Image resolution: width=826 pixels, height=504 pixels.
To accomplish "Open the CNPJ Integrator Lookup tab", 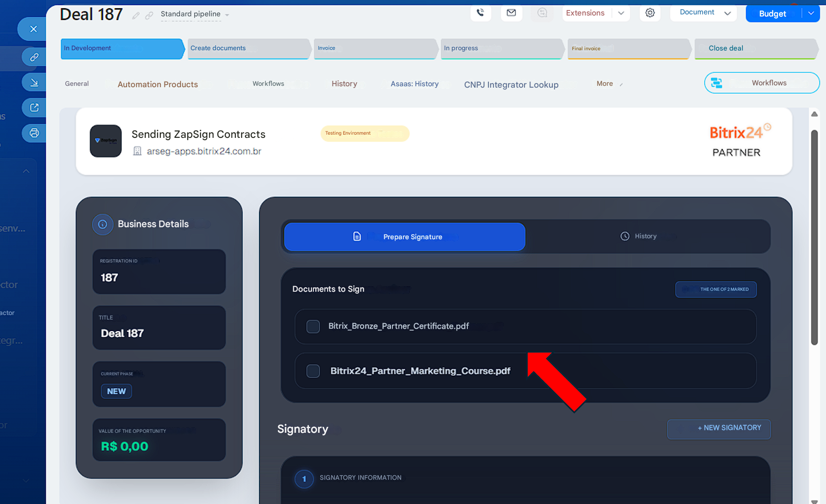I will [x=511, y=84].
